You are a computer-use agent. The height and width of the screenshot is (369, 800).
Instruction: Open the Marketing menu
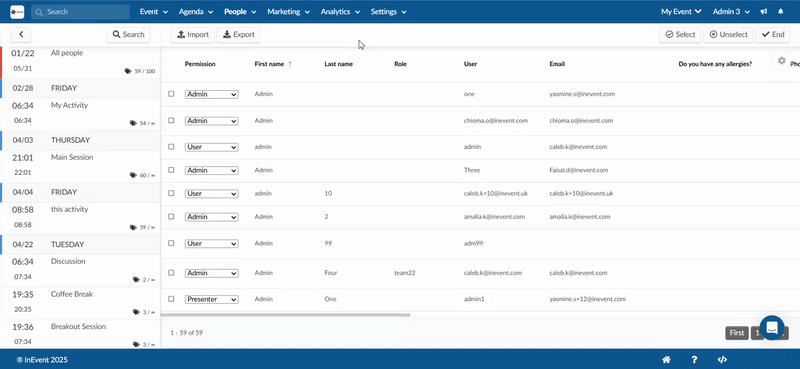(x=288, y=12)
